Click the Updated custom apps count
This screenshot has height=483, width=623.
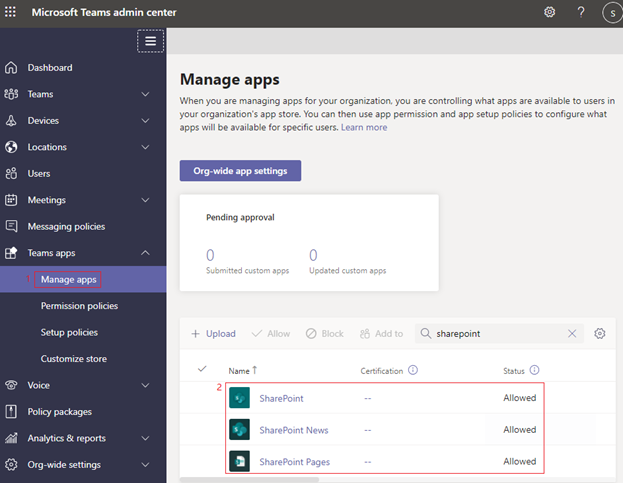point(313,255)
